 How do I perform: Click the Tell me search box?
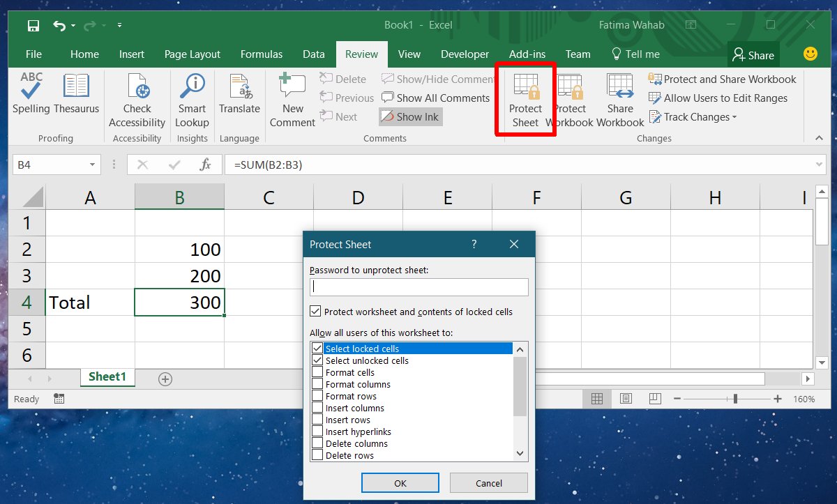click(635, 54)
